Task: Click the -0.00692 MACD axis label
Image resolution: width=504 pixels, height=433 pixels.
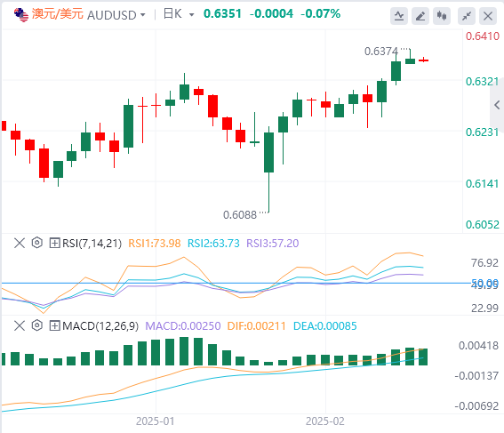Action: tap(476, 406)
